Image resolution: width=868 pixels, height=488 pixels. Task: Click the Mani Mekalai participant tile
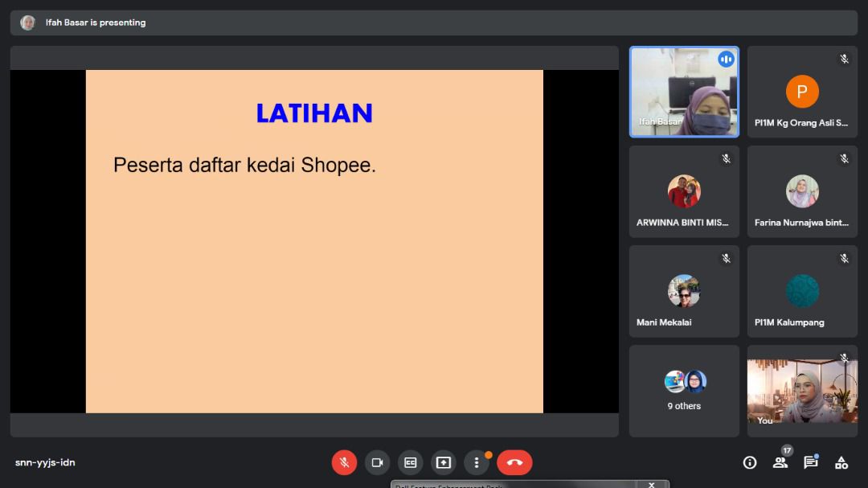click(684, 291)
